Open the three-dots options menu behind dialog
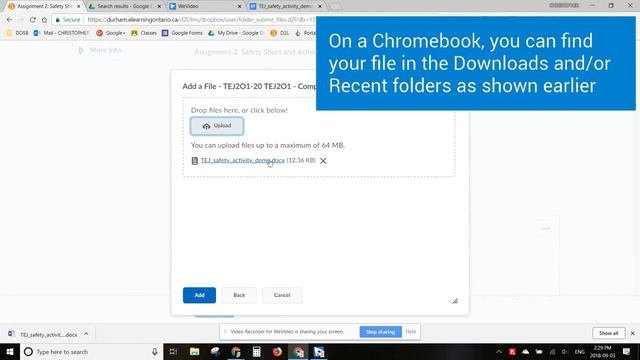Screen dimensions: 640x360 click(545, 229)
